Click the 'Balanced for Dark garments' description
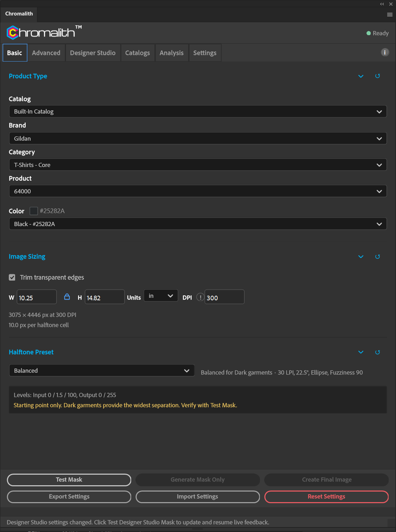The height and width of the screenshot is (532, 396). pos(282,372)
